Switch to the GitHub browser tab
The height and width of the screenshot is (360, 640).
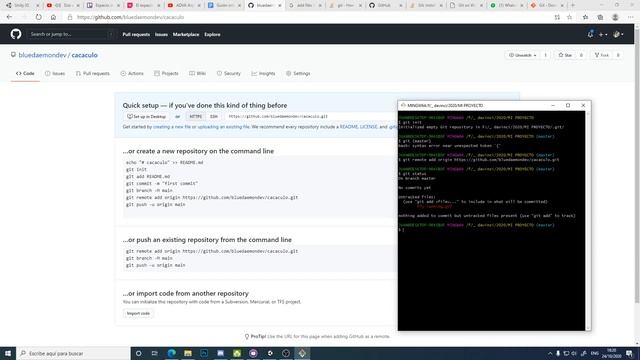[x=385, y=5]
